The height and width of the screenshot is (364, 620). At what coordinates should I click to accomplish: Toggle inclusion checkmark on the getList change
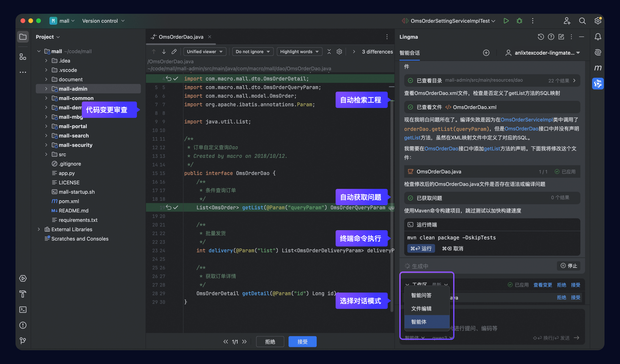click(175, 207)
